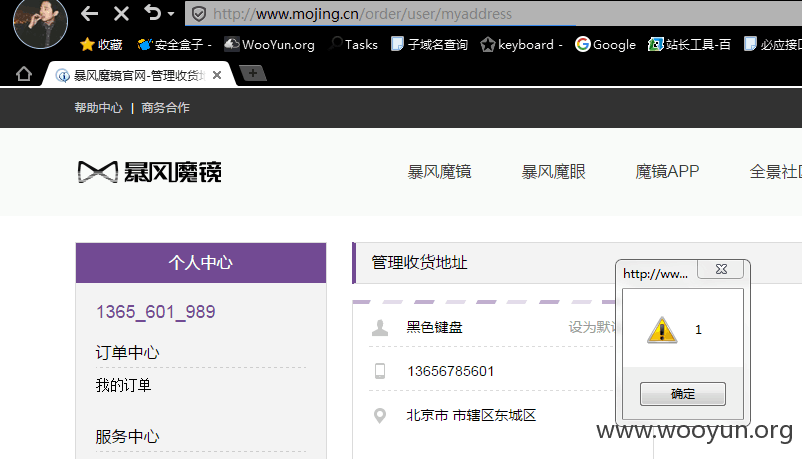Click 订单中心 in sidebar

127,353
